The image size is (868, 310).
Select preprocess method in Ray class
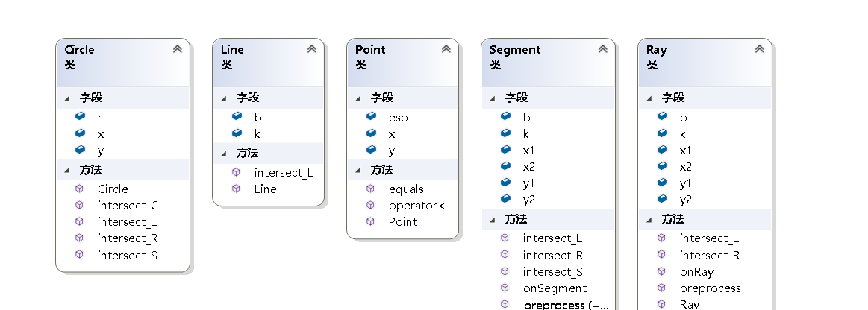[710, 288]
